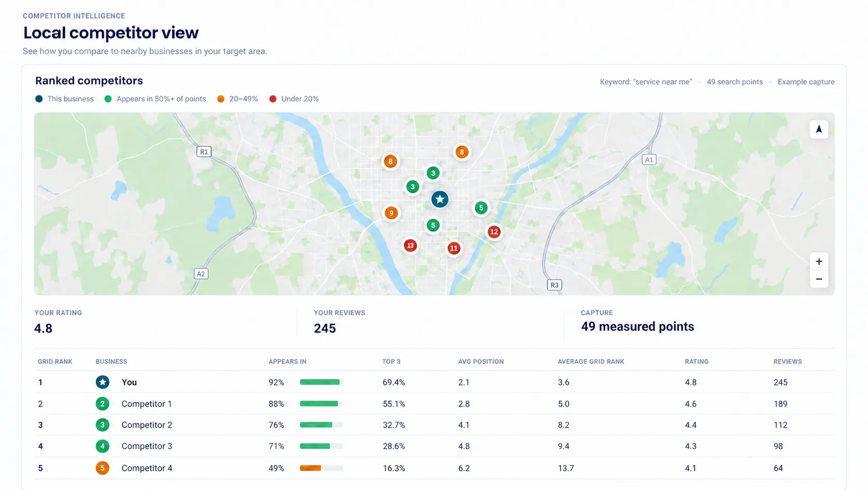Click the orange 49% bar for Competitor 4
868x490 pixels.
322,468
